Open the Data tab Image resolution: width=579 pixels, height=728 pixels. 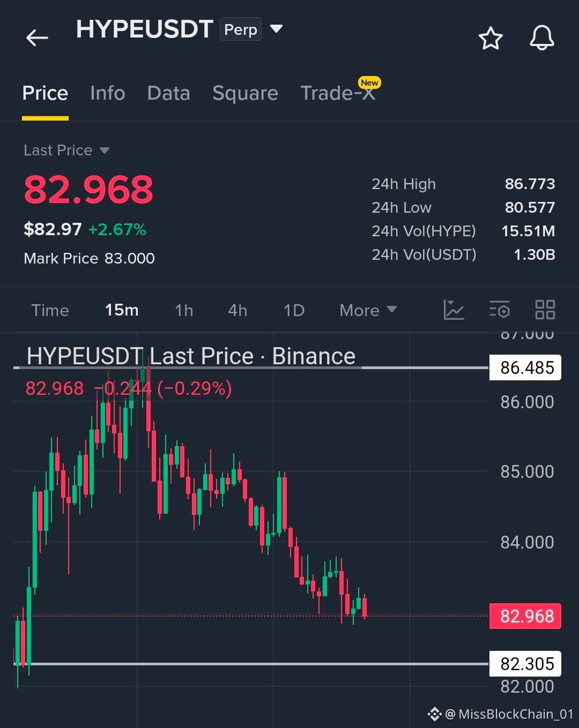[x=168, y=93]
